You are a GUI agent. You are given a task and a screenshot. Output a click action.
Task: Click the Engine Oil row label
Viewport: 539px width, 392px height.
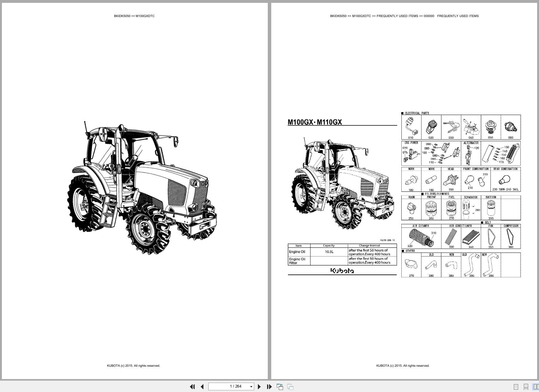297,252
